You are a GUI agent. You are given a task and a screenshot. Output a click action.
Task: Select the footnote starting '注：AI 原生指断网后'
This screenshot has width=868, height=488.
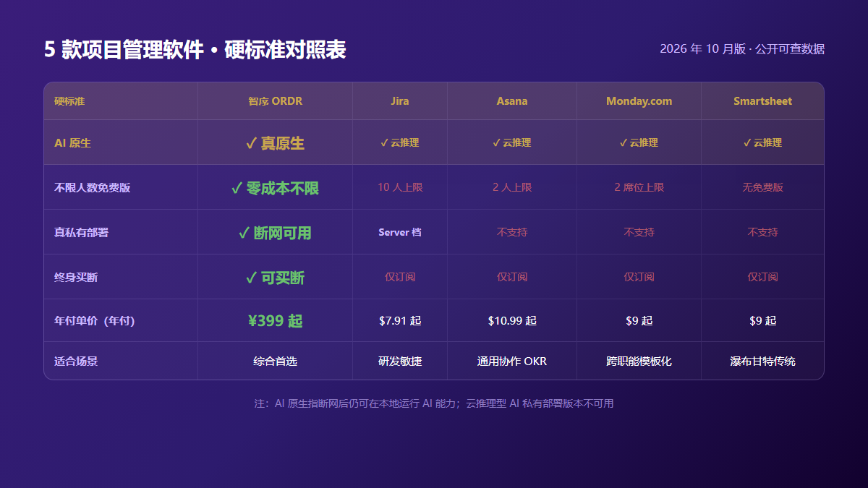tap(434, 403)
